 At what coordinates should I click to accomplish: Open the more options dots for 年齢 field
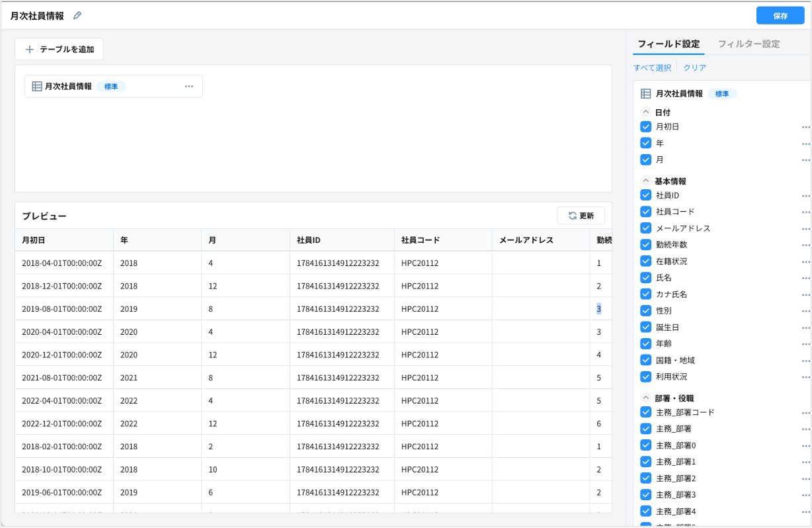point(805,344)
